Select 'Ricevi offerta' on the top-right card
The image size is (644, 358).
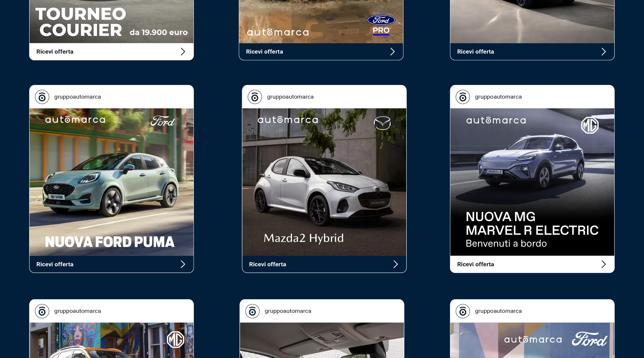click(475, 52)
